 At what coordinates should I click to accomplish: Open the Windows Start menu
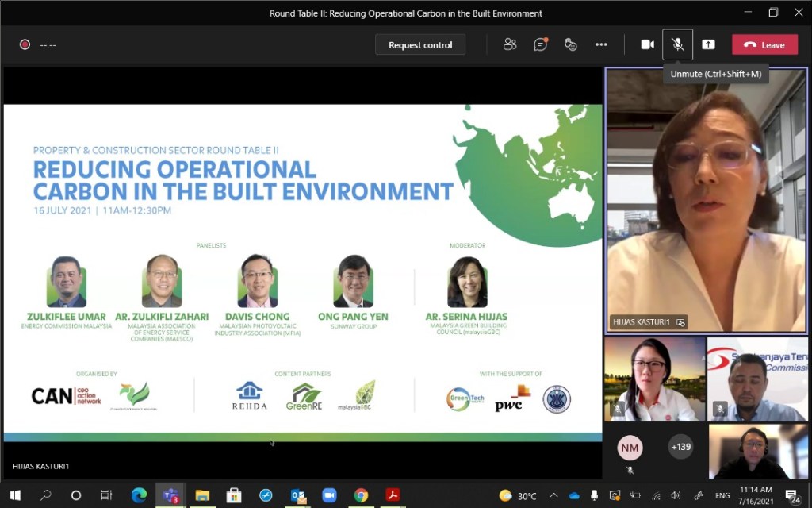click(14, 495)
